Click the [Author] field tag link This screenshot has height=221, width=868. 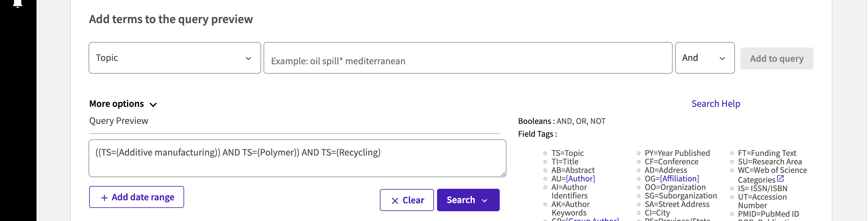click(580, 179)
